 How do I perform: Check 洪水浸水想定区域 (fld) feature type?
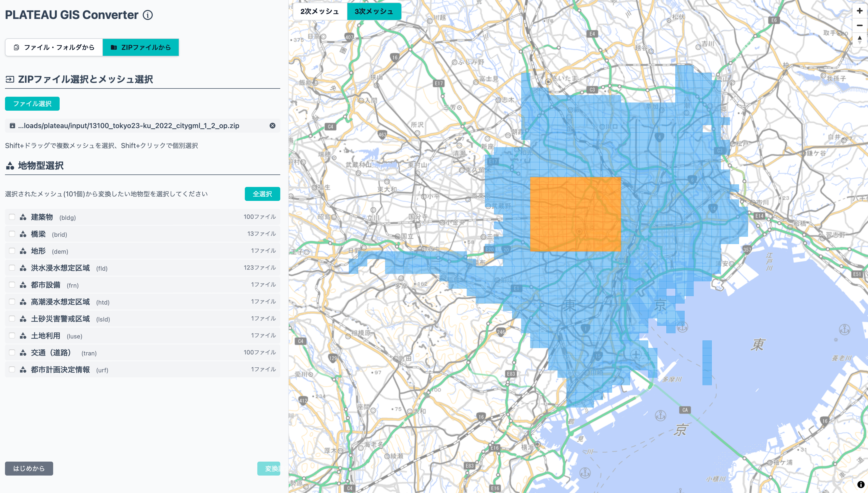12,267
